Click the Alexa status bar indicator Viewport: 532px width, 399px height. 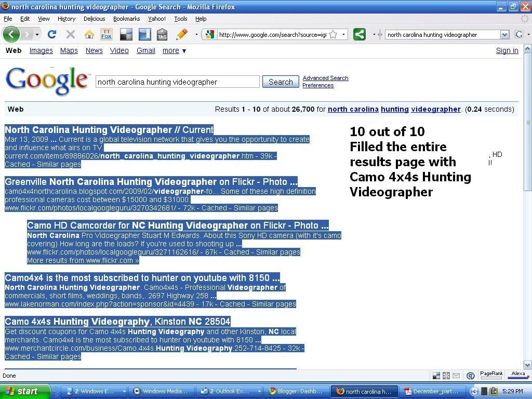(x=518, y=375)
